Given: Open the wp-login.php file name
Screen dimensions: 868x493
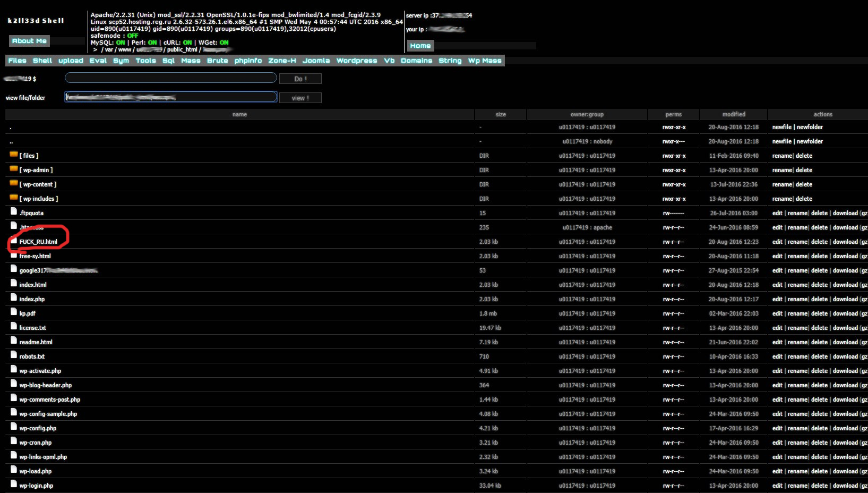Looking at the screenshot, I should click(x=36, y=486).
